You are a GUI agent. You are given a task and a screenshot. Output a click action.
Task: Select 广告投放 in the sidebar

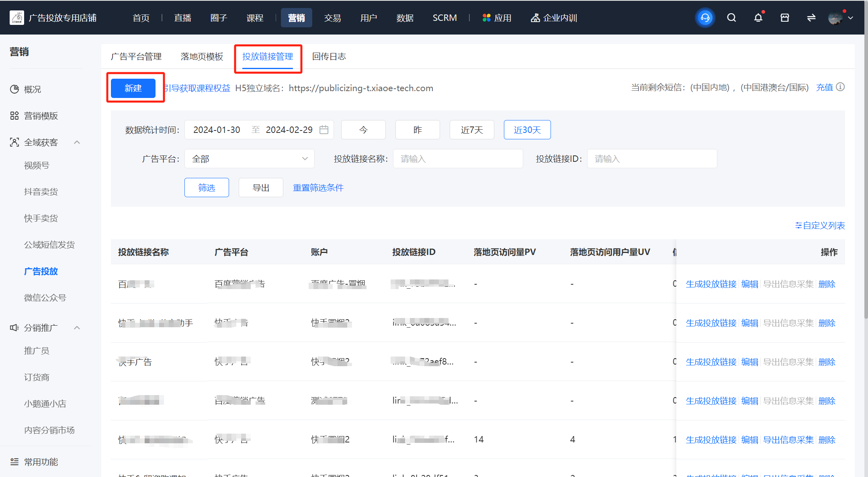point(41,271)
